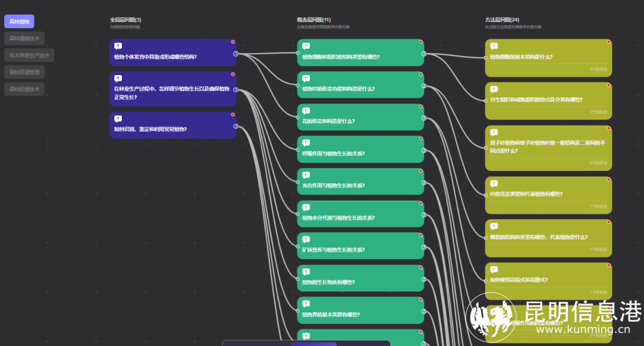Click question icon on 矿质营养与植物生长 node

coord(306,239)
